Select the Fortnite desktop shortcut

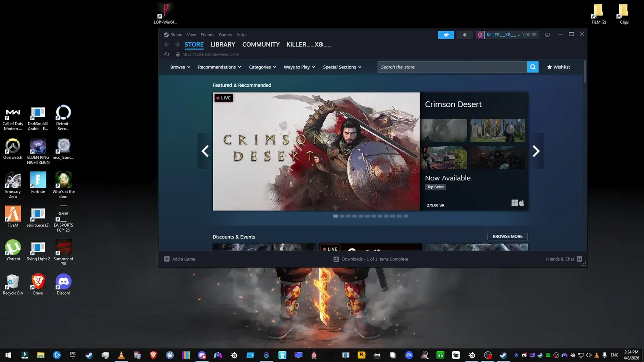pyautogui.click(x=38, y=183)
